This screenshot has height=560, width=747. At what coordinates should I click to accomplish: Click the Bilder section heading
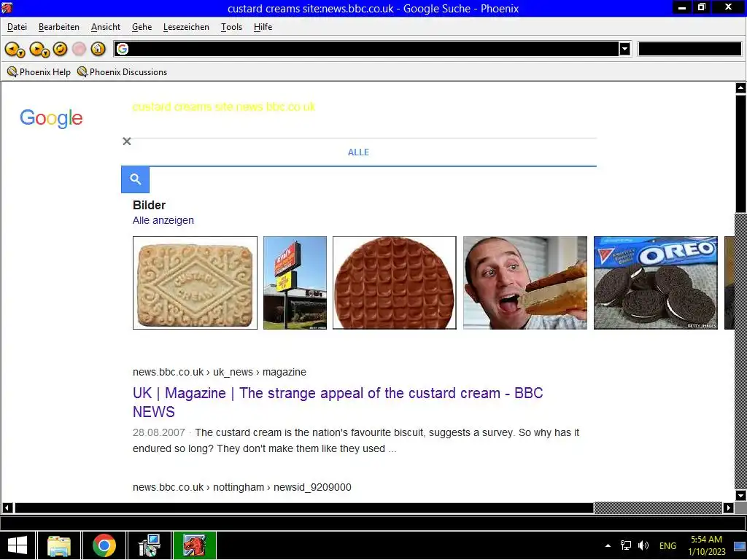[149, 205]
